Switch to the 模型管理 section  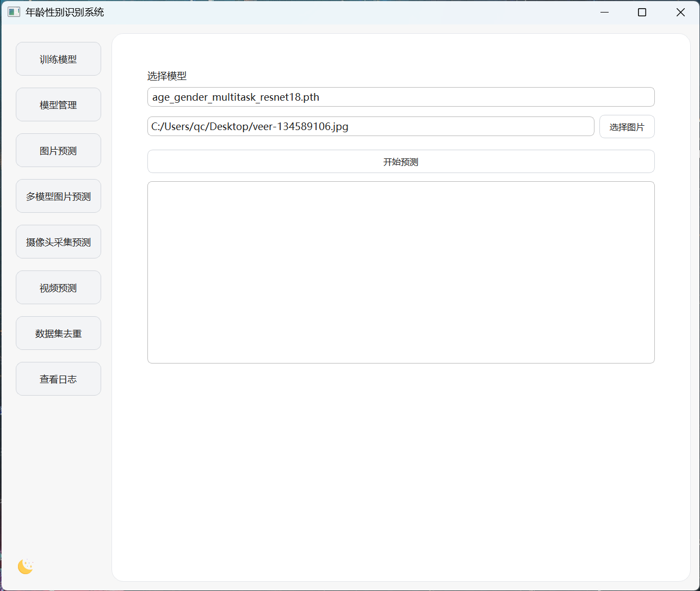pos(58,105)
